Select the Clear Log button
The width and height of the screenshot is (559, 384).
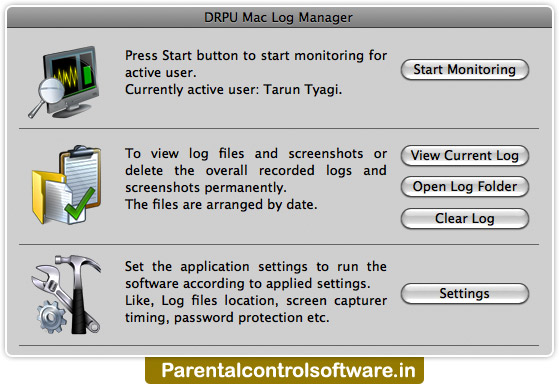pyautogui.click(x=465, y=218)
